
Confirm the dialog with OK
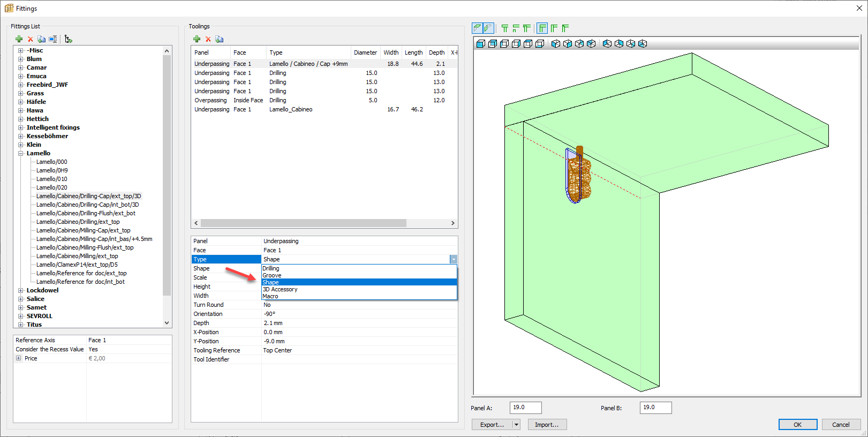point(798,425)
